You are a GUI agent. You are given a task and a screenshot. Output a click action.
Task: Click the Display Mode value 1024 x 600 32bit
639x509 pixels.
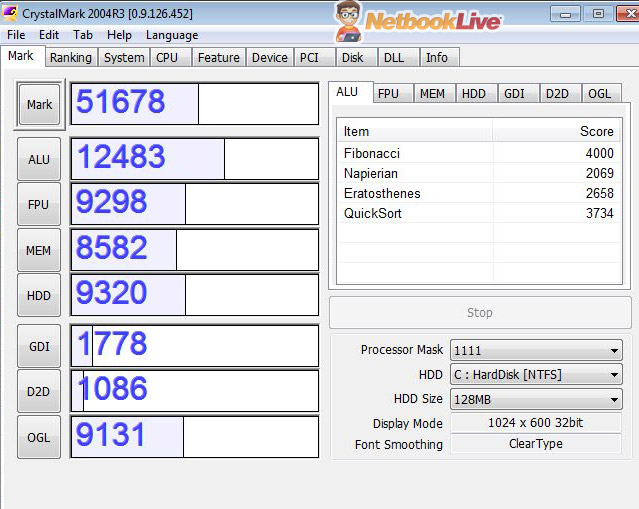[535, 423]
